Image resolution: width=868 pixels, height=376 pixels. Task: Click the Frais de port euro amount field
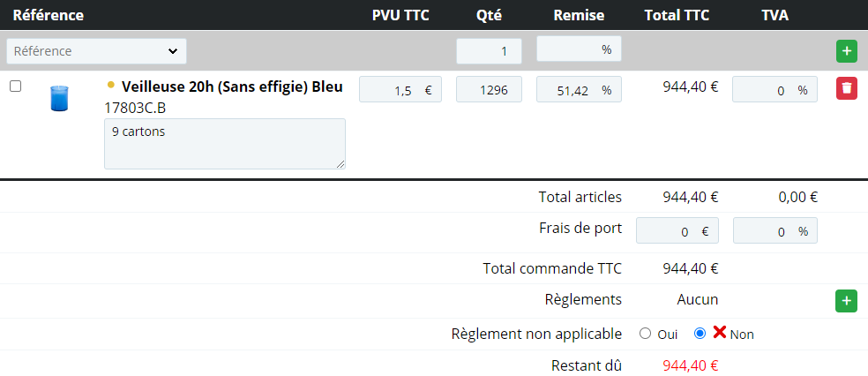(677, 230)
